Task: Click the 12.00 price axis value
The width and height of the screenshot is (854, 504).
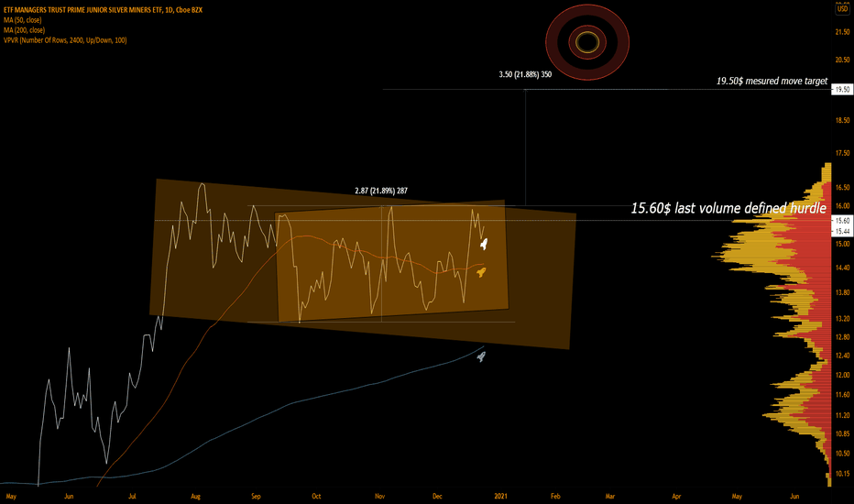Action: coord(843,375)
